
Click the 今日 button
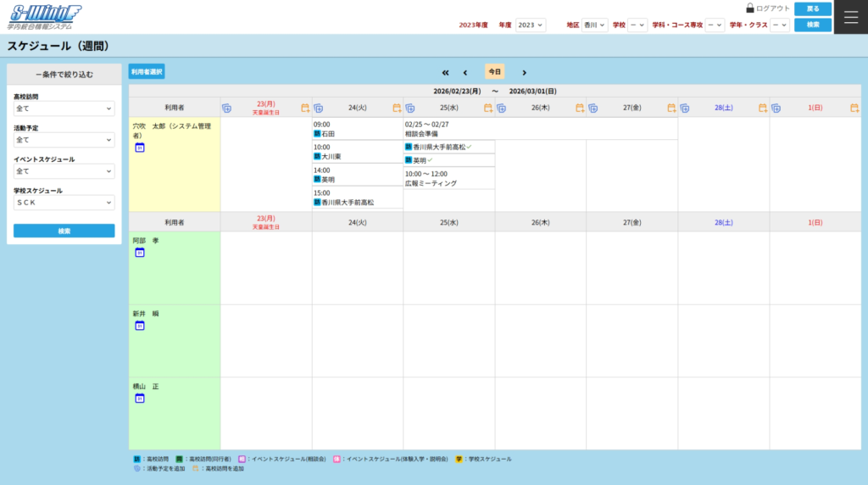(494, 72)
